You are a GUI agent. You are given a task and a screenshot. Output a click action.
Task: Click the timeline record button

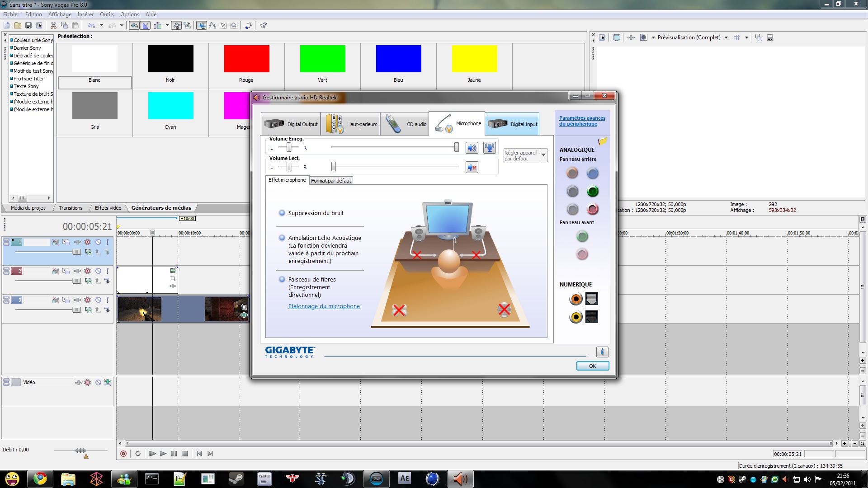pyautogui.click(x=123, y=454)
